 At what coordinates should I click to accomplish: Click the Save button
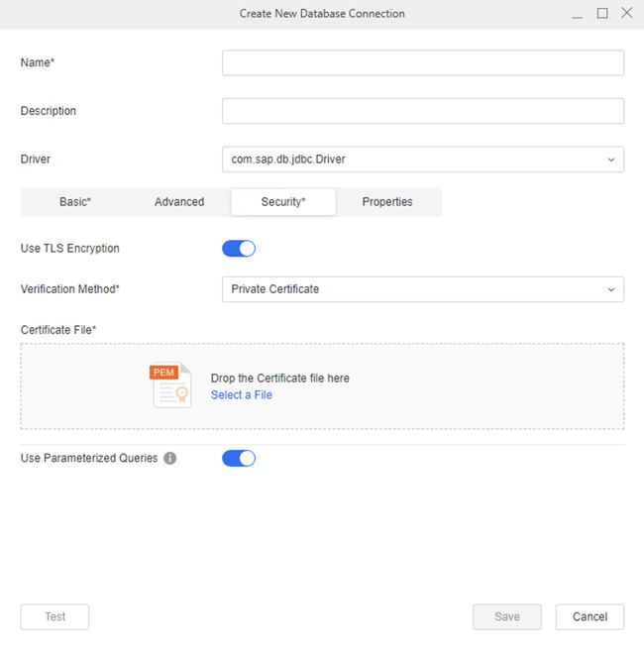(507, 616)
